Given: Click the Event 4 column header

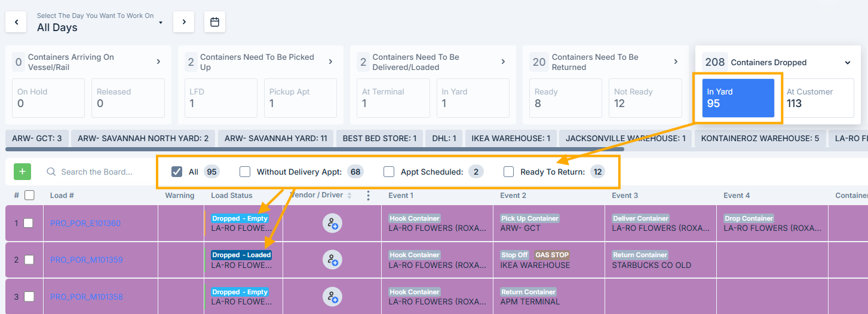Looking at the screenshot, I should (737, 196).
